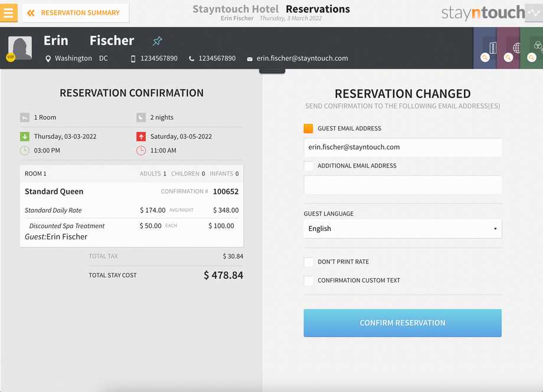Image resolution: width=543 pixels, height=392 pixels.
Task: Click the green check-in clock icon
Action: pyautogui.click(x=25, y=150)
